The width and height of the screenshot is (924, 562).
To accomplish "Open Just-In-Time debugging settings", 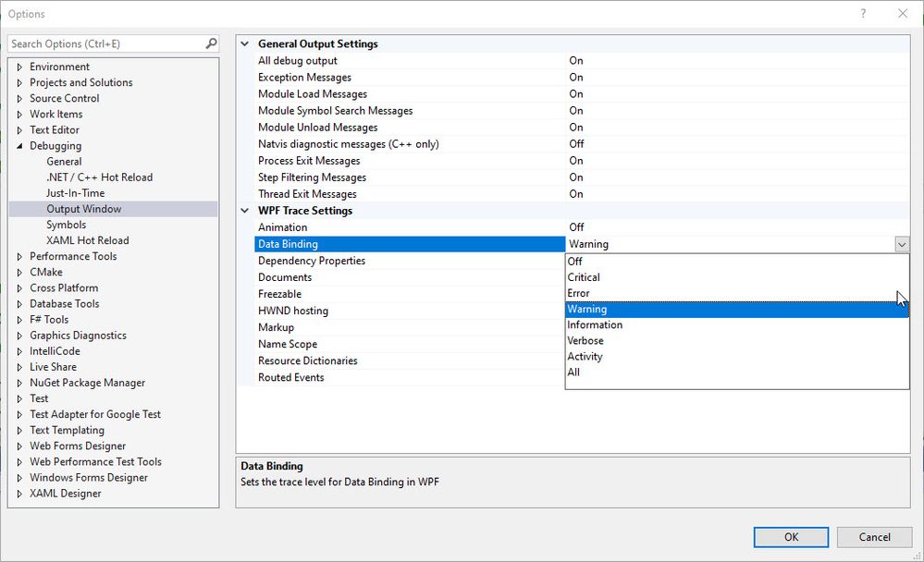I will (x=76, y=193).
